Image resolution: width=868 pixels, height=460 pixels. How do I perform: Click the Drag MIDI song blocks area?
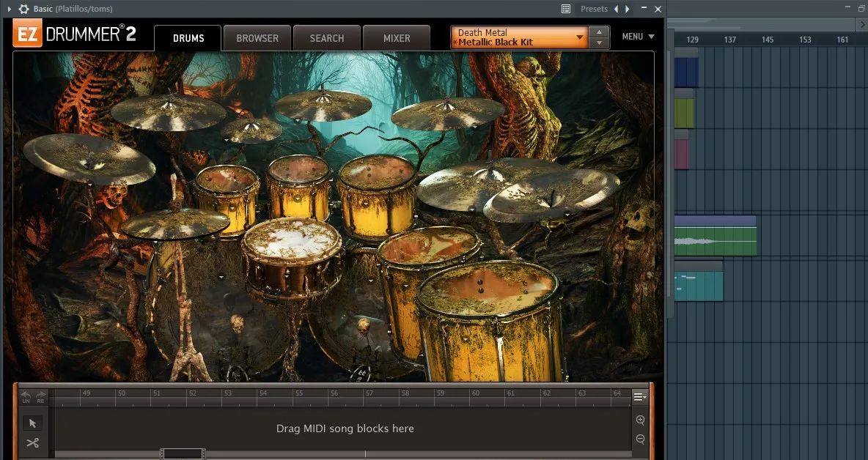click(x=345, y=429)
